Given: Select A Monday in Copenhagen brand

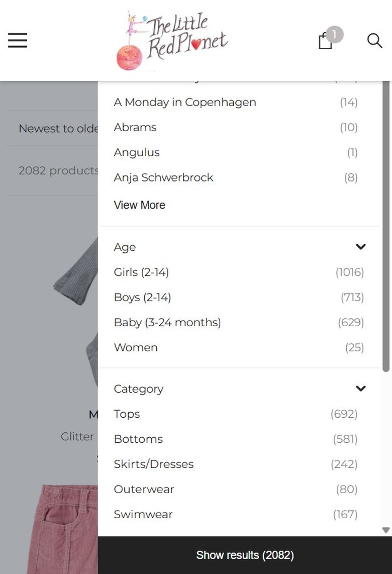Looking at the screenshot, I should pyautogui.click(x=236, y=102).
